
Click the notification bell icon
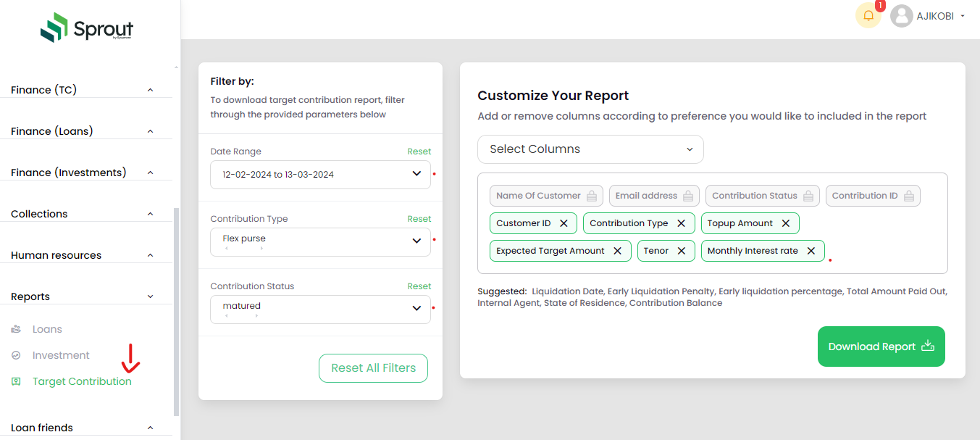pyautogui.click(x=868, y=16)
